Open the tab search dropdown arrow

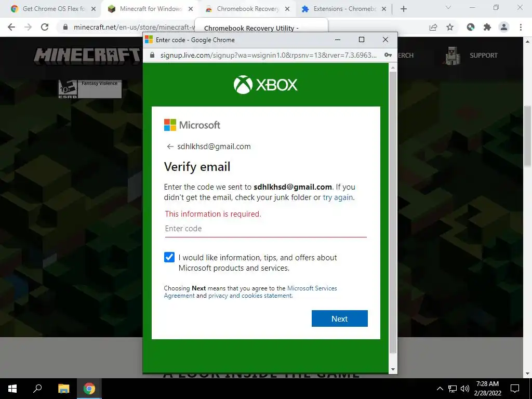click(448, 7)
